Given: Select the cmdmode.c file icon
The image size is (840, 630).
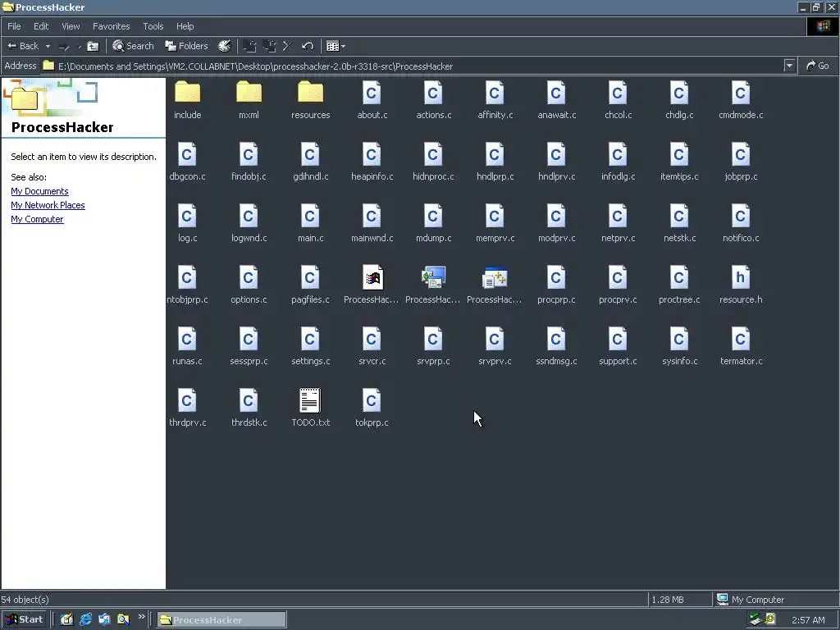Looking at the screenshot, I should (x=741, y=93).
